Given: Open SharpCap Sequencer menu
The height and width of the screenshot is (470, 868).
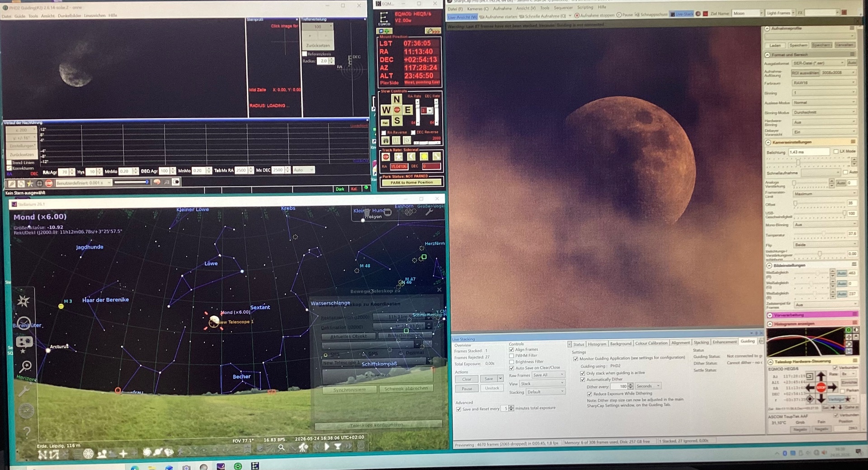Looking at the screenshot, I should pyautogui.click(x=563, y=8).
